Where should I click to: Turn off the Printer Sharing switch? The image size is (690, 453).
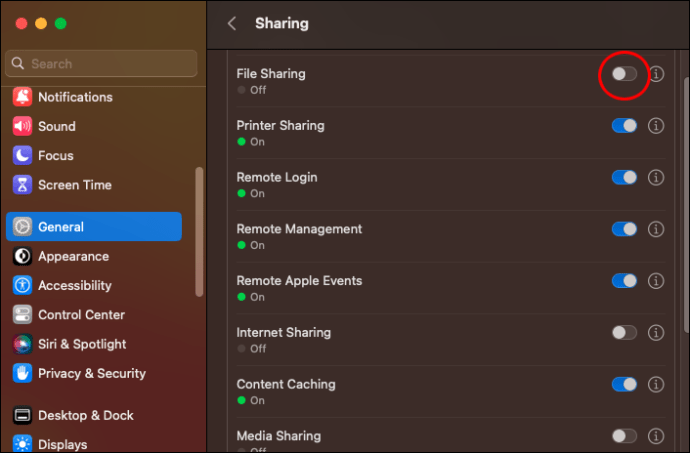click(624, 126)
